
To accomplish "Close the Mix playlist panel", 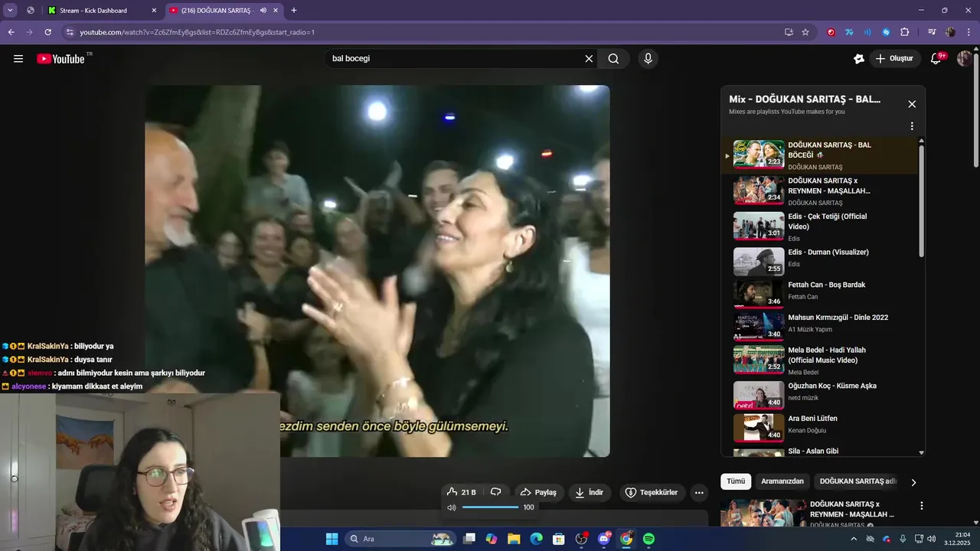I will pyautogui.click(x=912, y=104).
